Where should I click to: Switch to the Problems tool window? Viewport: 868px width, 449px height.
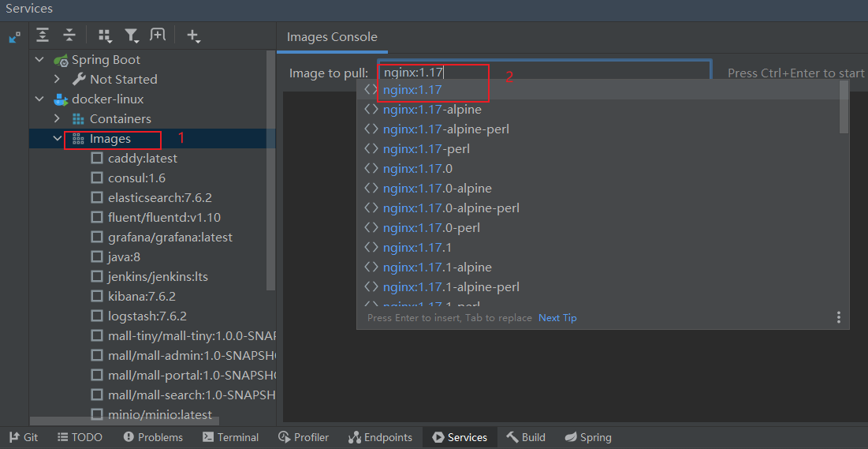coord(153,437)
